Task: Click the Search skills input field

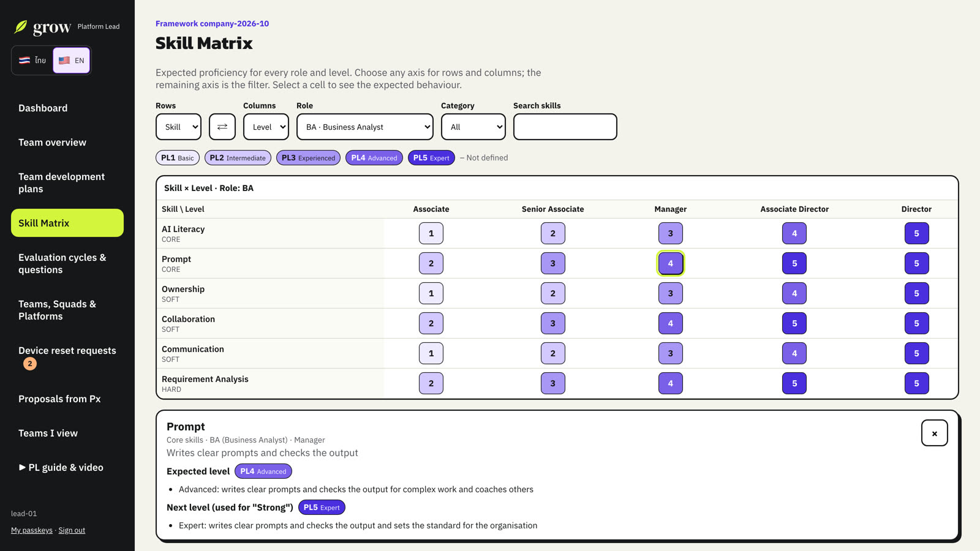Action: [565, 127]
